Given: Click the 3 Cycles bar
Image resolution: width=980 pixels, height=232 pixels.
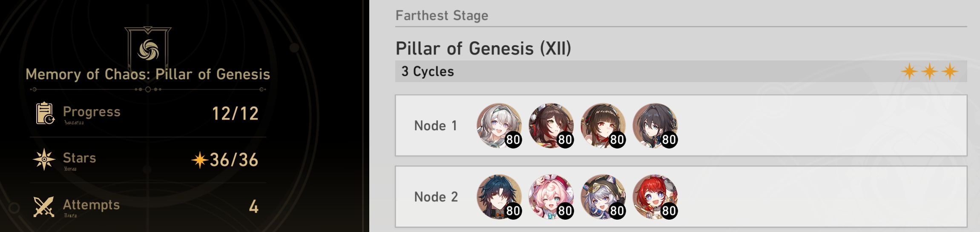Looking at the screenshot, I should point(681,71).
